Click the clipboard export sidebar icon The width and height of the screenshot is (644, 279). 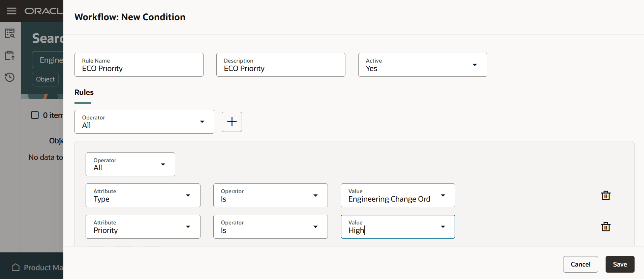pyautogui.click(x=10, y=55)
